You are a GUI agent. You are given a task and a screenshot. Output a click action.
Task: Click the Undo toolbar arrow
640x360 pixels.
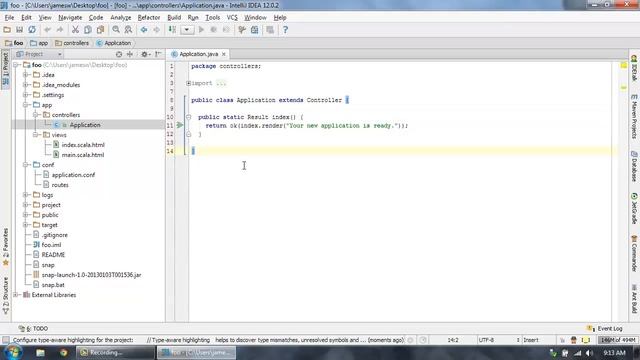coord(47,30)
